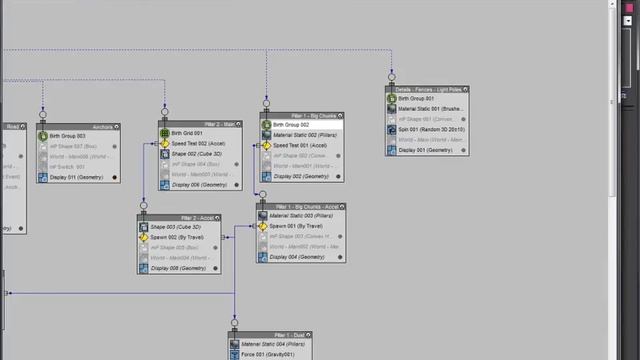Click the pink color swatch in the right panel
The image size is (640, 360).
pos(629,8)
